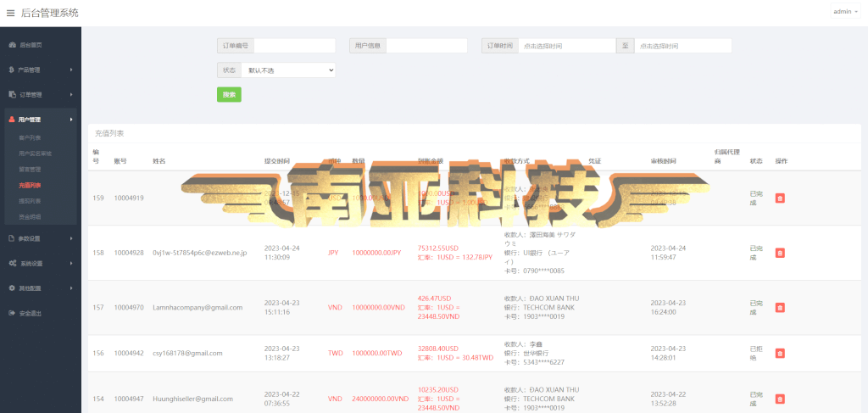Click credited amount 32808.40USD
868x413 pixels.
click(438, 349)
